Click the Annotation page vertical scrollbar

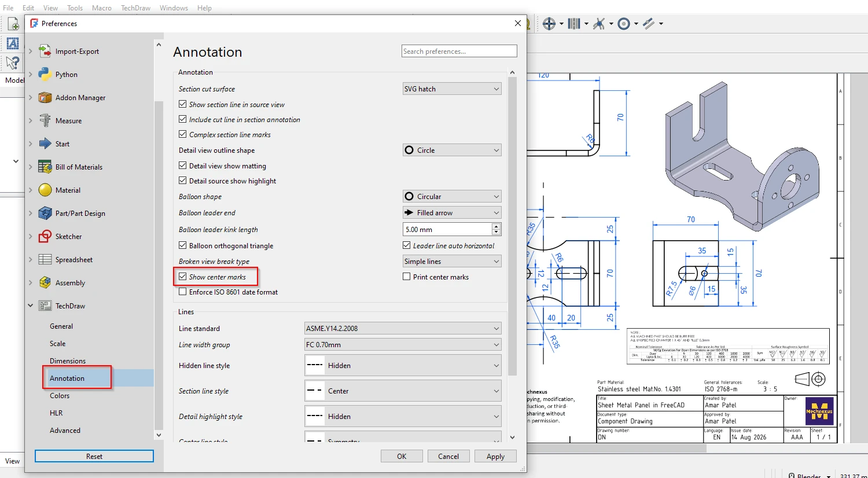pos(512,226)
